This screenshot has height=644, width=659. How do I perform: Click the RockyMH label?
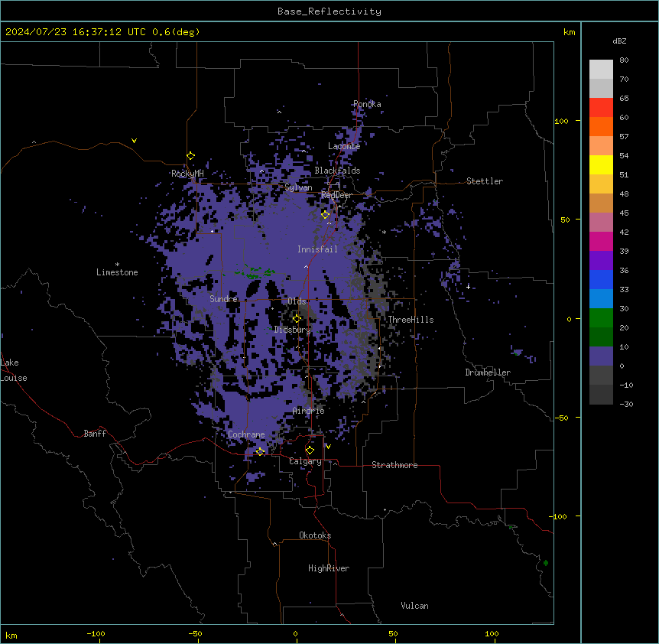tap(187, 174)
